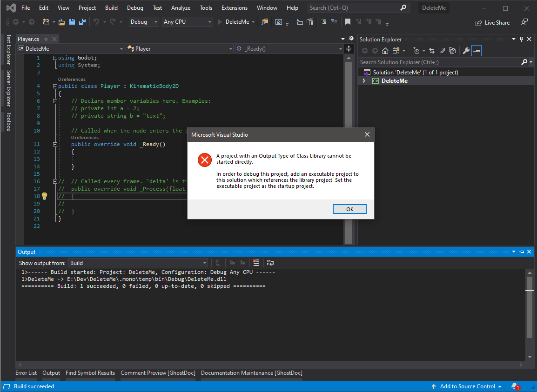Click the Show All Files icon
Screen dimensions: 537x392
(x=452, y=51)
